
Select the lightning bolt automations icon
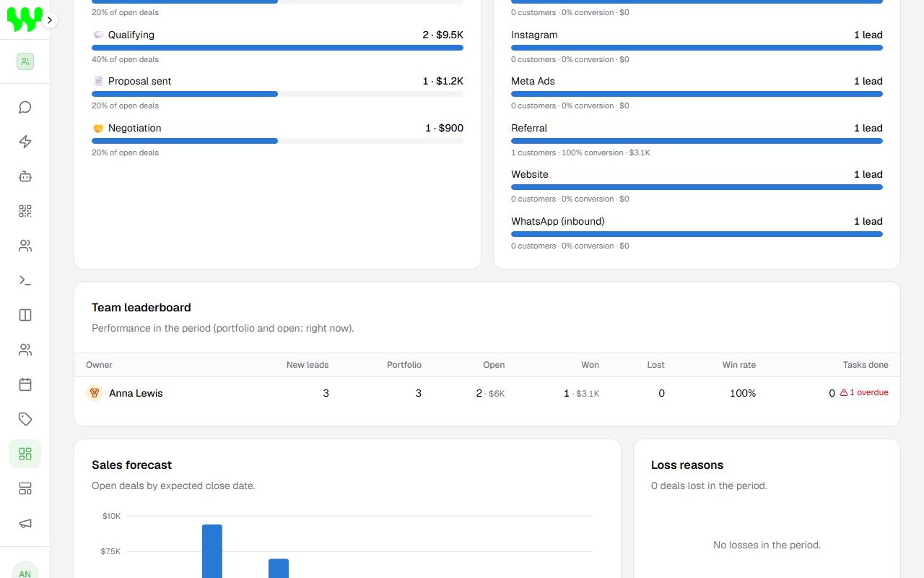pos(25,142)
